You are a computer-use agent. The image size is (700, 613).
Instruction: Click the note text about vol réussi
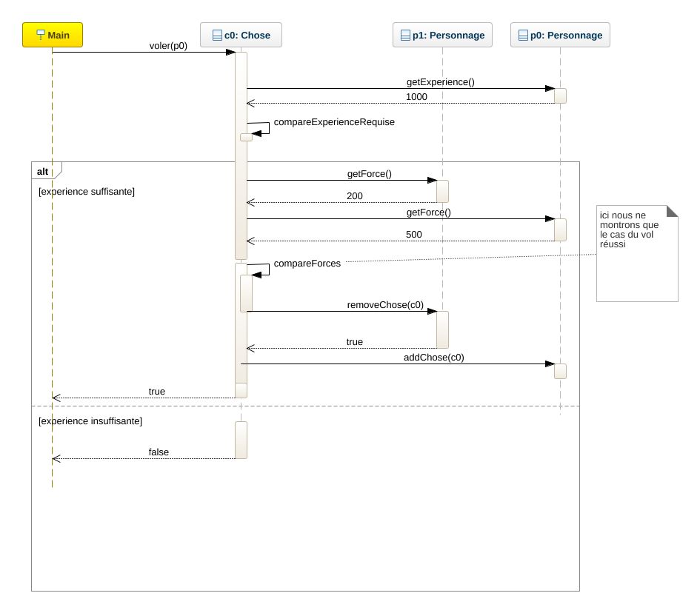tap(629, 230)
